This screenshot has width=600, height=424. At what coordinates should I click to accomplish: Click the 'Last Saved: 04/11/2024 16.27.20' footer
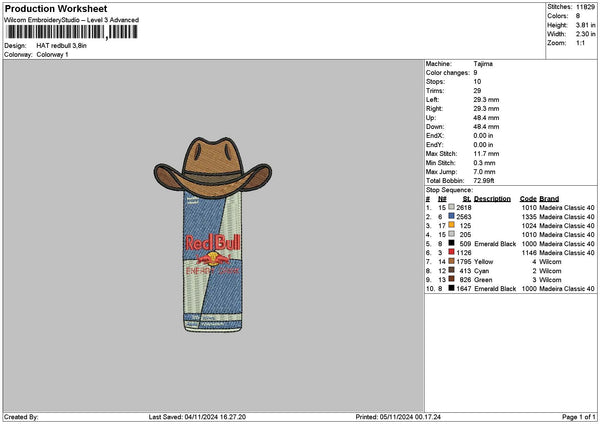(x=197, y=417)
